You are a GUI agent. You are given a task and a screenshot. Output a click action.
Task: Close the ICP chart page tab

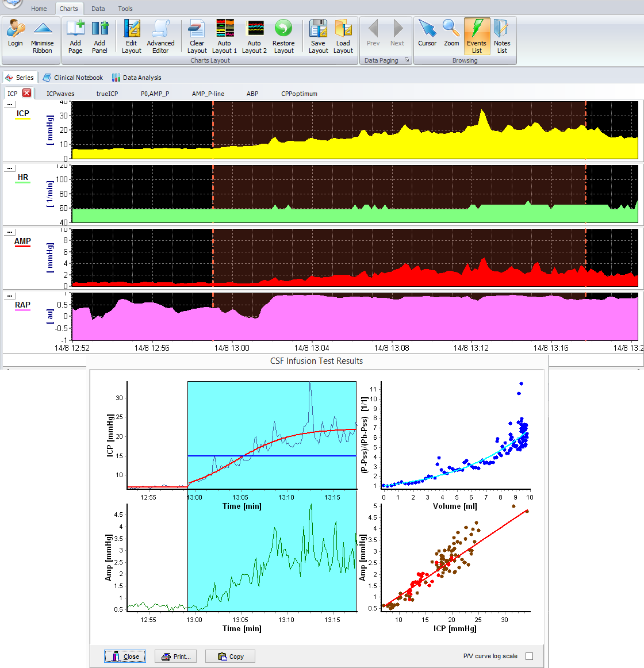coord(27,93)
